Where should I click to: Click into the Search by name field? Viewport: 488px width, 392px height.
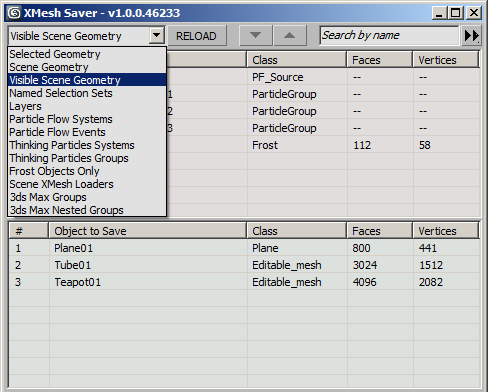point(389,35)
